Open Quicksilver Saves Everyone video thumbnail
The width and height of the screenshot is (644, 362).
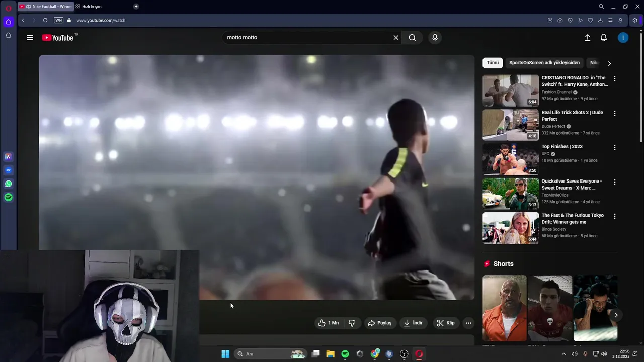[511, 194]
